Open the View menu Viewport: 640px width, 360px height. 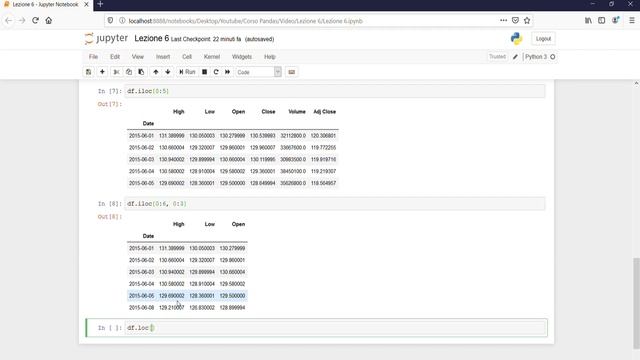pos(138,57)
